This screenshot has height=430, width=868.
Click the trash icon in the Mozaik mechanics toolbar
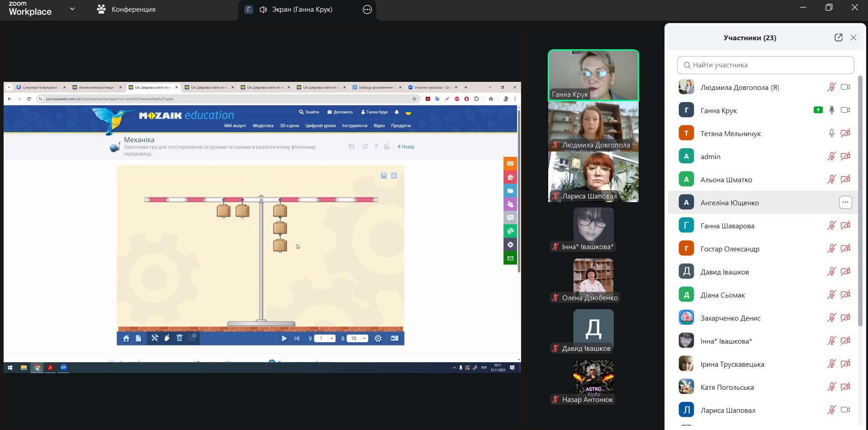tap(180, 338)
